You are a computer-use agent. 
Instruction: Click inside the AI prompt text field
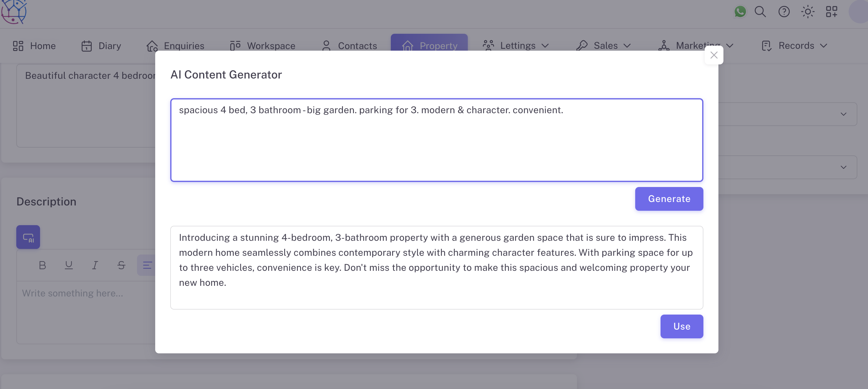437,140
